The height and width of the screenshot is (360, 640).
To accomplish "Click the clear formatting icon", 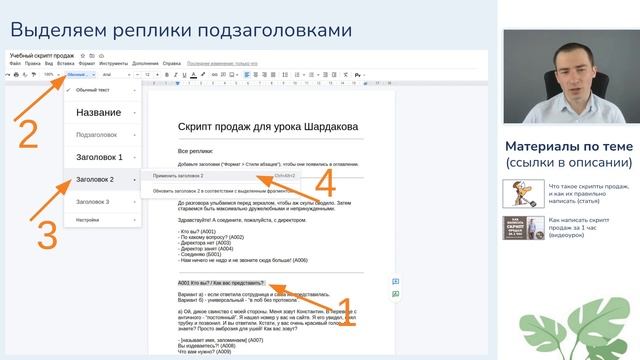I will point(346,75).
